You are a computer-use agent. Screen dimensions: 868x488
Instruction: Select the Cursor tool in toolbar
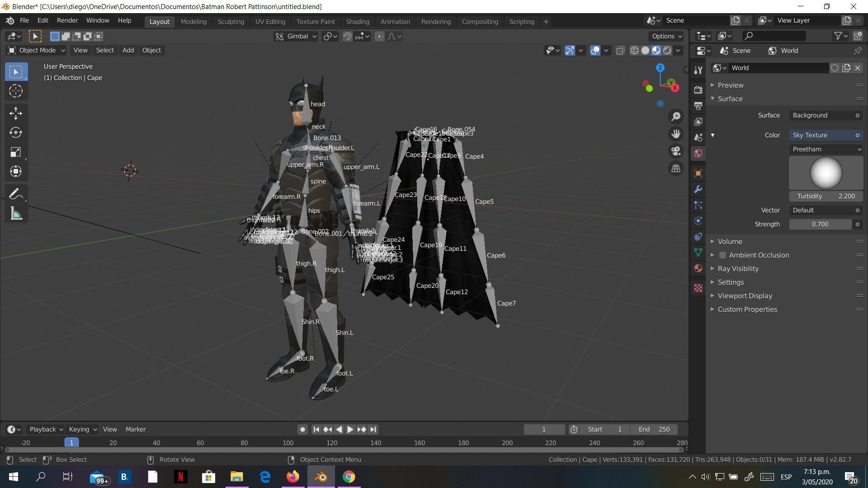tap(16, 91)
